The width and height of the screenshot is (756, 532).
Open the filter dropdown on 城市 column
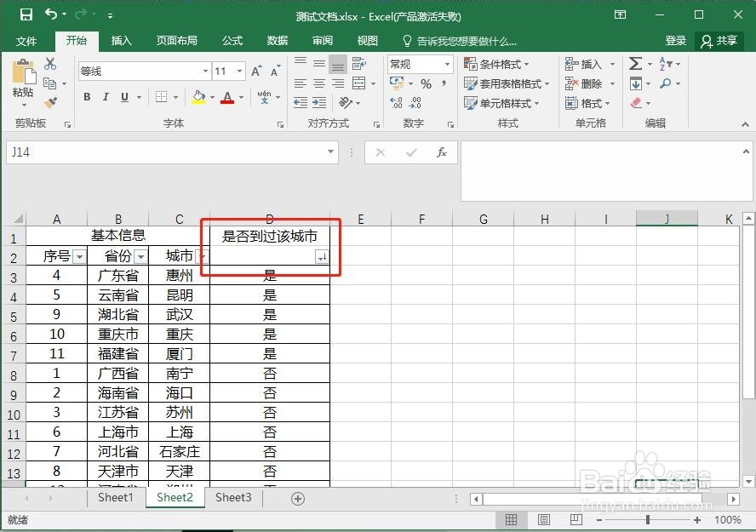[x=202, y=255]
